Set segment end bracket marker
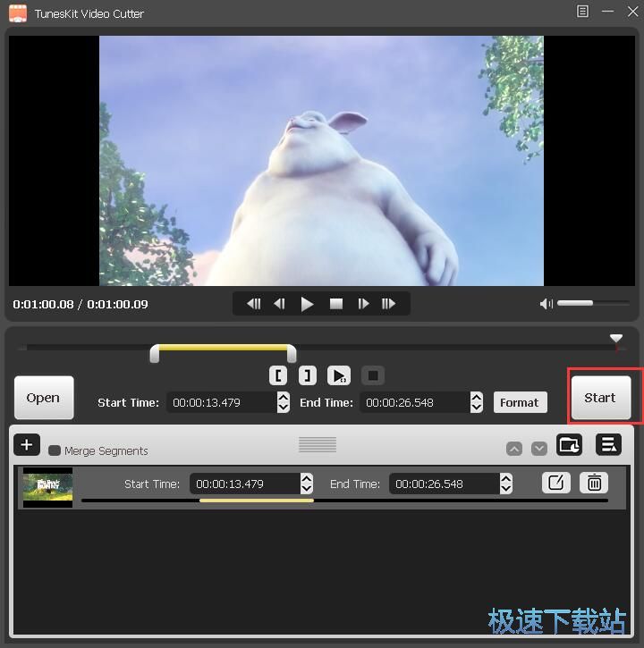The image size is (644, 648). coord(308,375)
